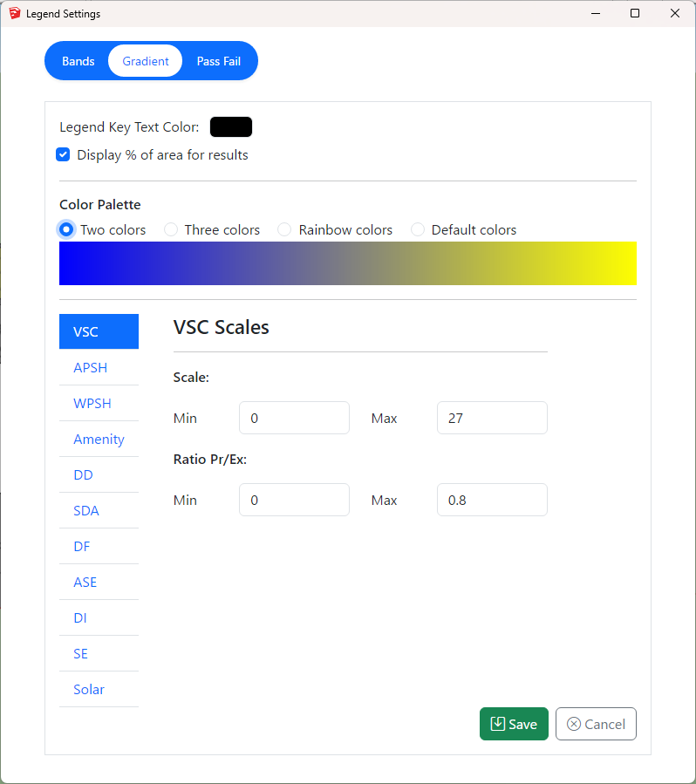Open the Legend Key Text Color swatch
The image size is (696, 784).
230,127
